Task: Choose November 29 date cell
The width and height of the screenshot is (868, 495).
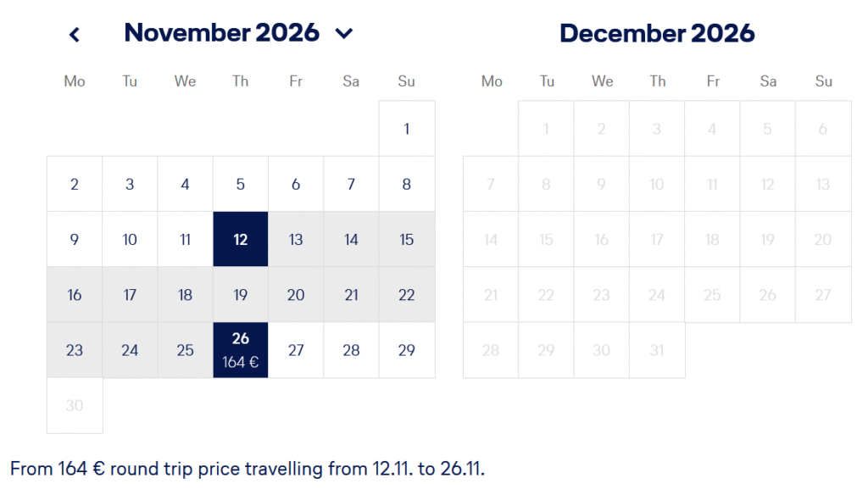Action: coord(407,349)
